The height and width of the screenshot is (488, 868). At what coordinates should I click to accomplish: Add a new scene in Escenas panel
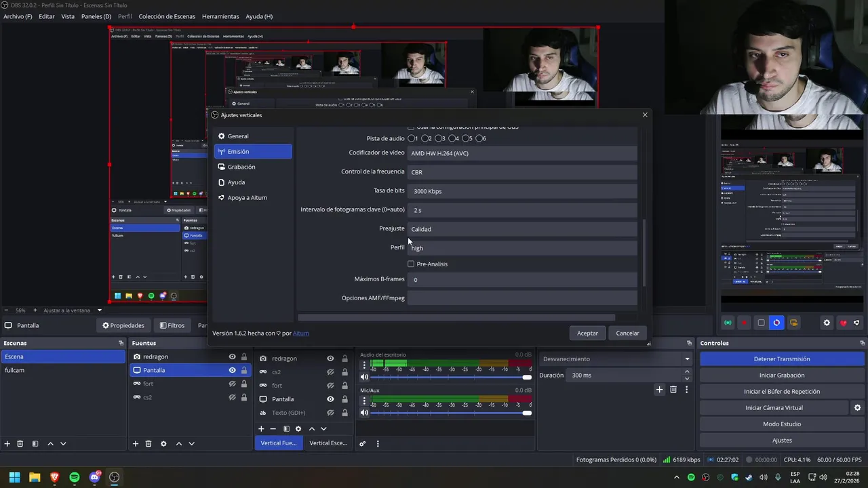[7, 443]
